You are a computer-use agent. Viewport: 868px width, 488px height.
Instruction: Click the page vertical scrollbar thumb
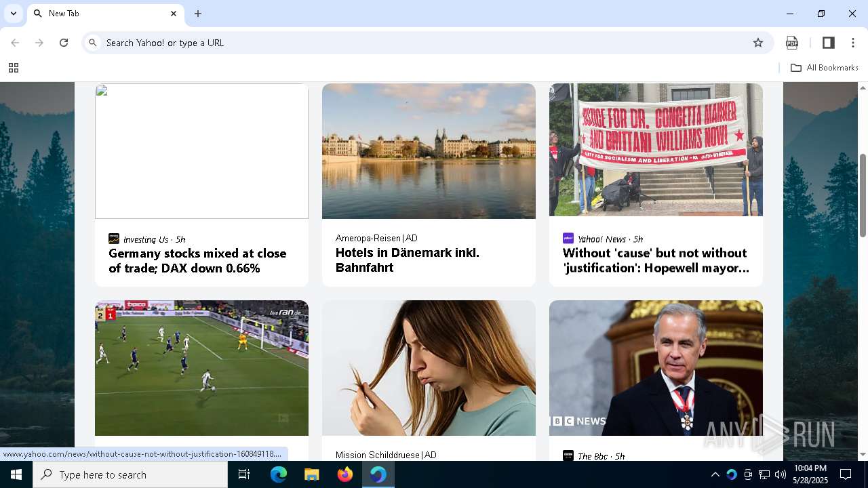point(863,195)
